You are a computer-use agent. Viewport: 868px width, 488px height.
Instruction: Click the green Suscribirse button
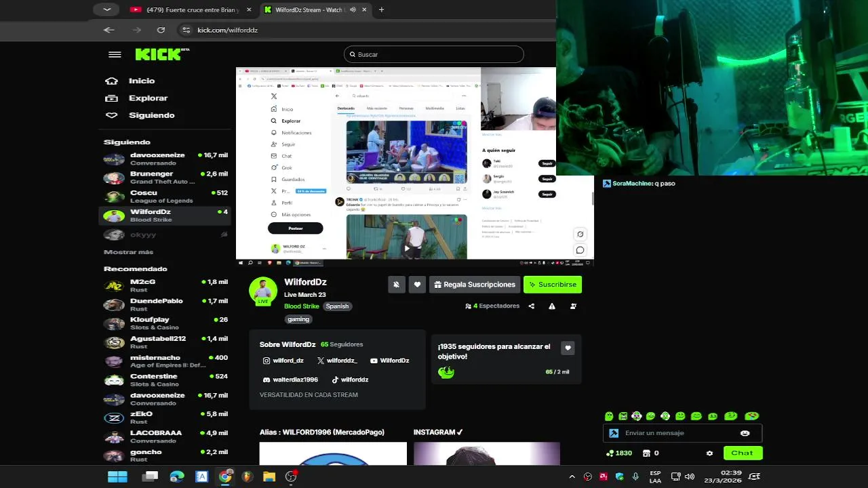[x=553, y=285]
